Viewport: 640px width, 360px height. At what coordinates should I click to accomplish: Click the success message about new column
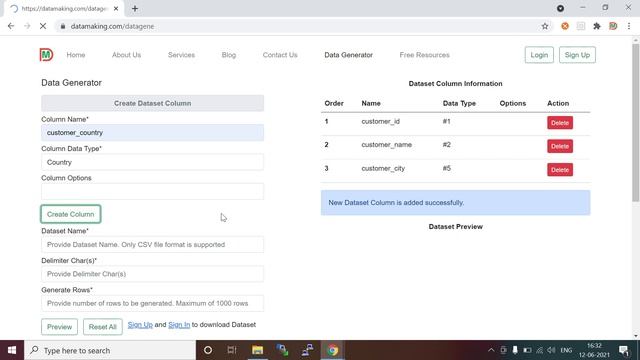(455, 202)
